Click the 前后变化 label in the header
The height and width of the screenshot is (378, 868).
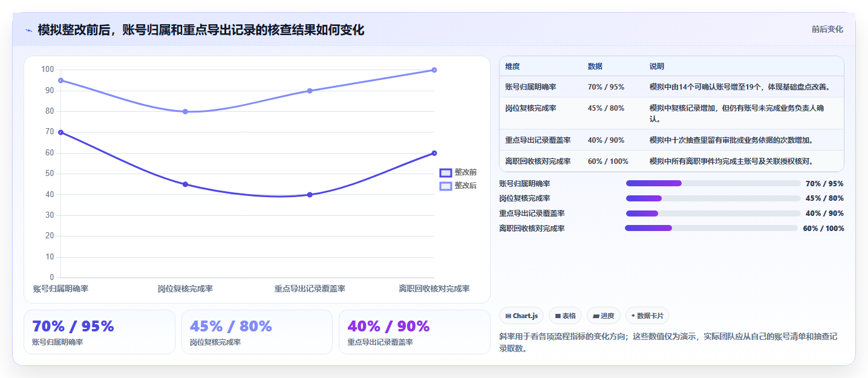[827, 30]
